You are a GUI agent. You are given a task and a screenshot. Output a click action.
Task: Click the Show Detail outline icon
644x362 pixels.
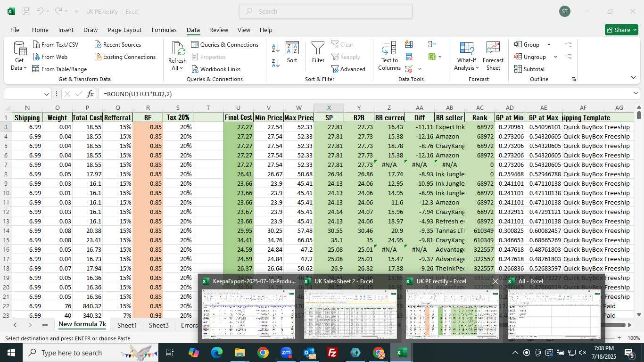(568, 44)
